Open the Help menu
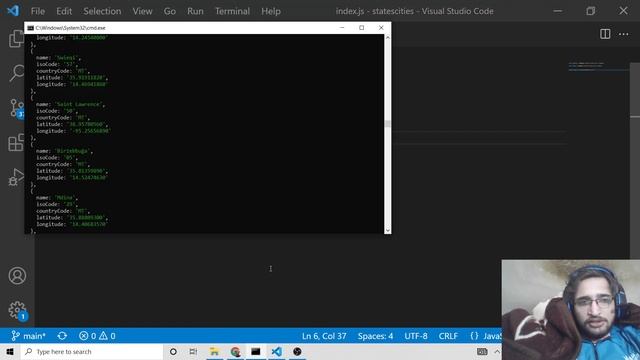640x360 pixels. [271, 11]
